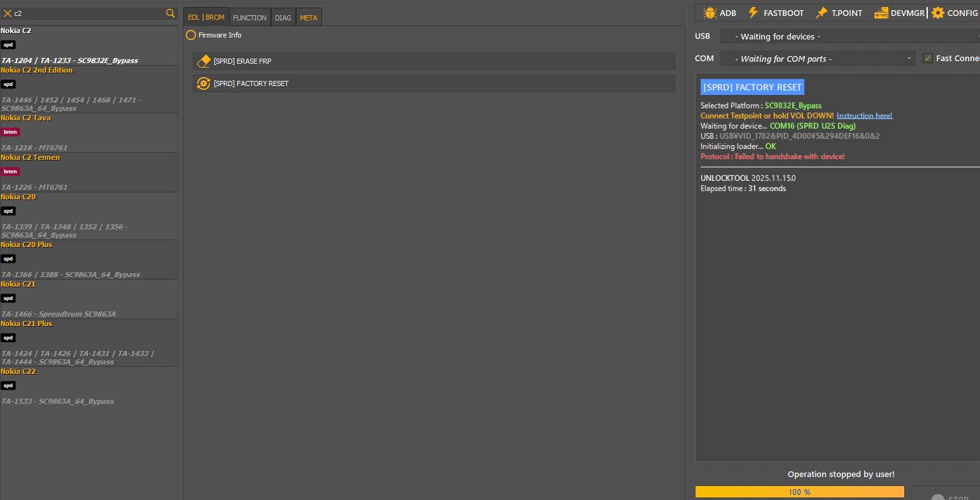Click TA-1204 | TA-1233 - SC9832E_Bypass text
Viewport: 980px width, 500px height.
69,61
